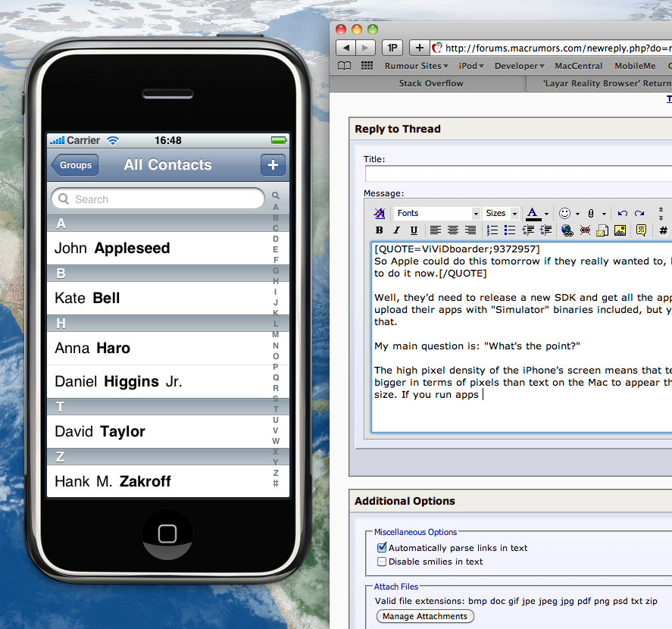
Task: Expand Rumour Sites bookmarks menu
Action: (x=416, y=66)
